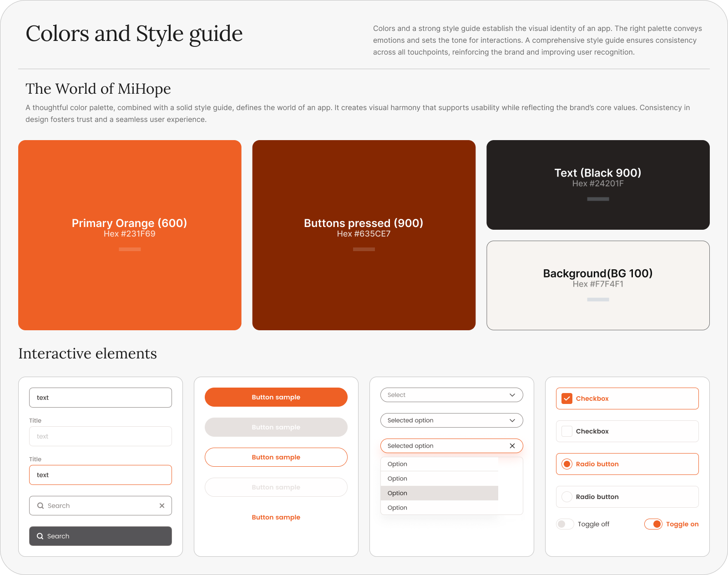The height and width of the screenshot is (575, 728).
Task: Click the solid orange Button sample
Action: [x=276, y=397]
